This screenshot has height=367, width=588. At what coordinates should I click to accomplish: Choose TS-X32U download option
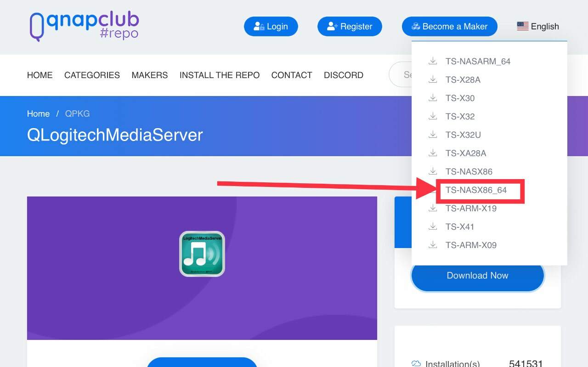[x=463, y=135]
